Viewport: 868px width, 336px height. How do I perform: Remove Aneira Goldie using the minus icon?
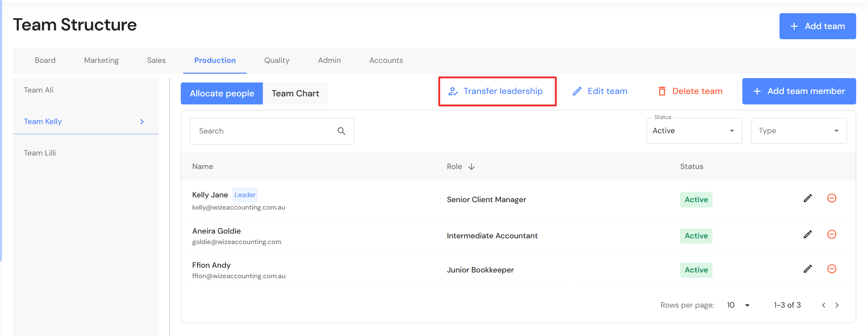[x=832, y=234]
